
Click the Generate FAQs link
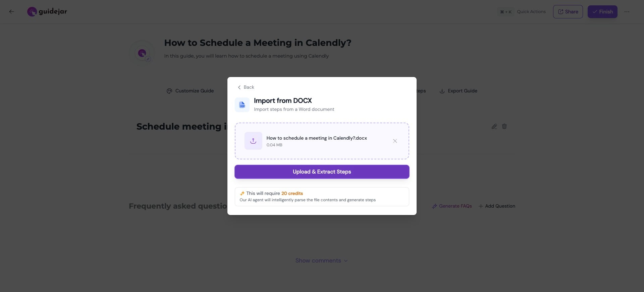click(455, 206)
